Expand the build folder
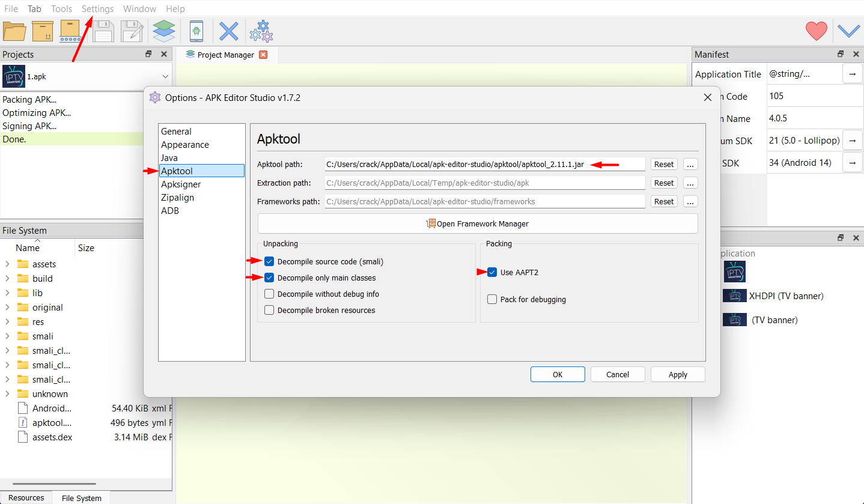864x504 pixels. [7, 278]
